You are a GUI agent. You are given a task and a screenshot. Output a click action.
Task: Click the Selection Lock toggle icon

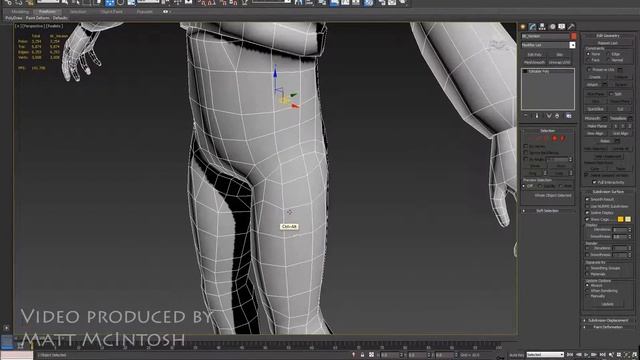(x=362, y=355)
